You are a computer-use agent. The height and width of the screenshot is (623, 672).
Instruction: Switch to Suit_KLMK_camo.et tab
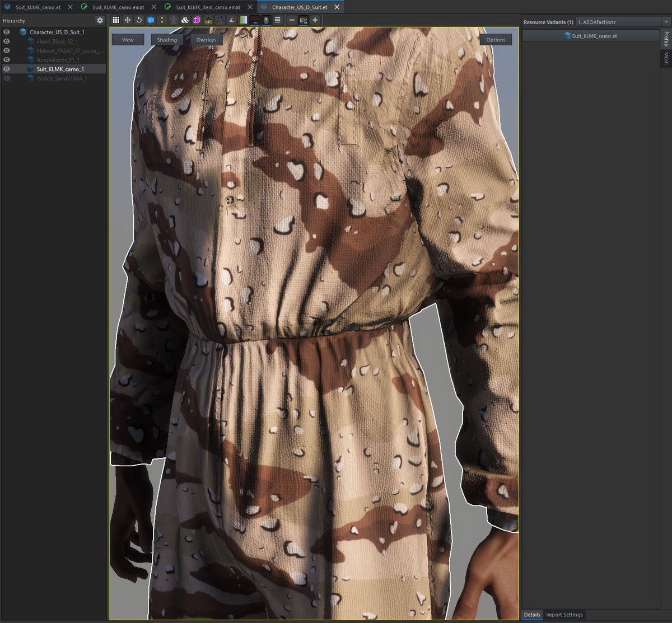38,7
